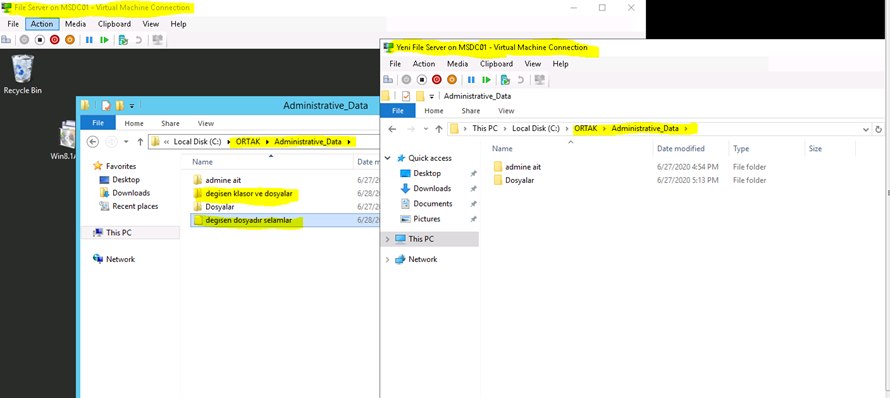This screenshot has height=398, width=890.
Task: Click Revert icon in Yeni File Server toolbar
Action: [x=520, y=79]
